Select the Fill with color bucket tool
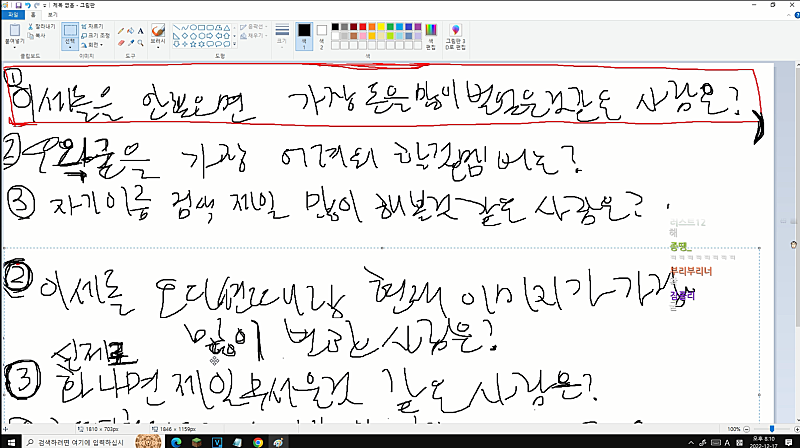 coord(131,31)
